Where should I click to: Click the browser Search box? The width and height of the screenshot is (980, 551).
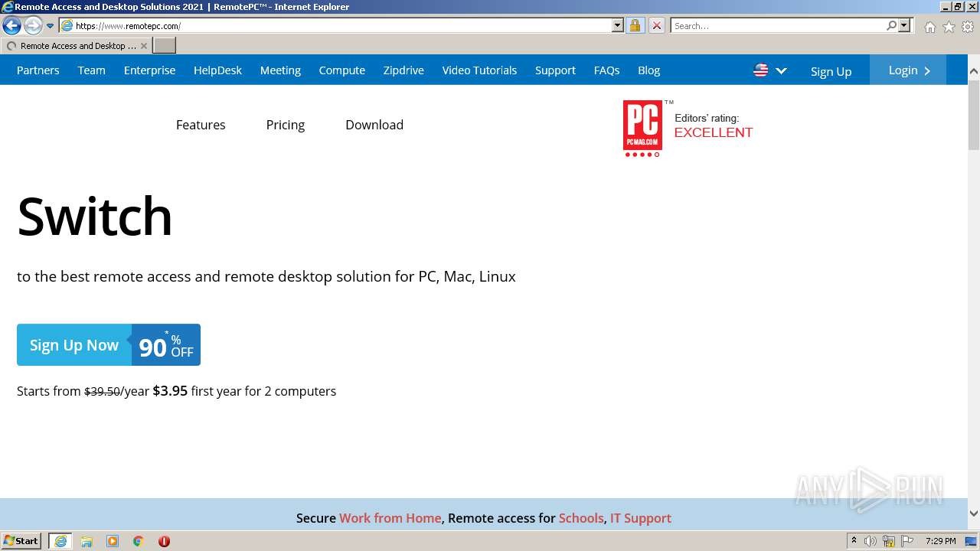coord(778,25)
